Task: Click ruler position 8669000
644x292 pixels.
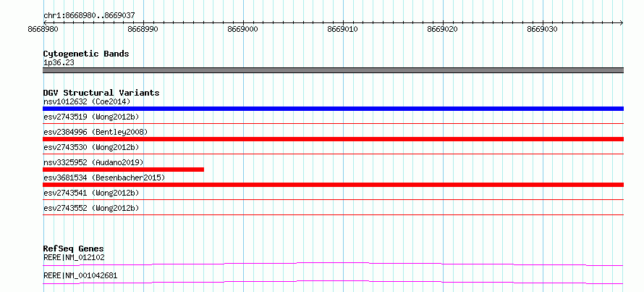Action: [242, 29]
